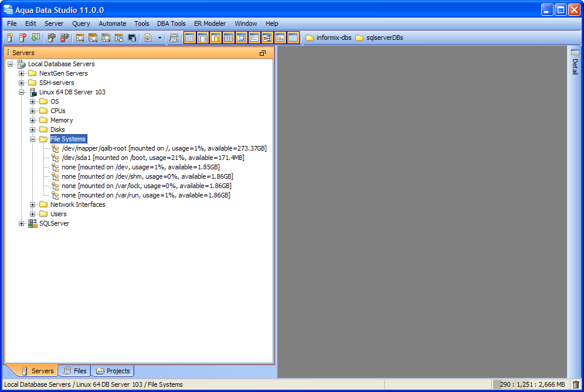Screen dimensions: 584x392
Task: Expand the OS folder
Action: click(x=32, y=101)
